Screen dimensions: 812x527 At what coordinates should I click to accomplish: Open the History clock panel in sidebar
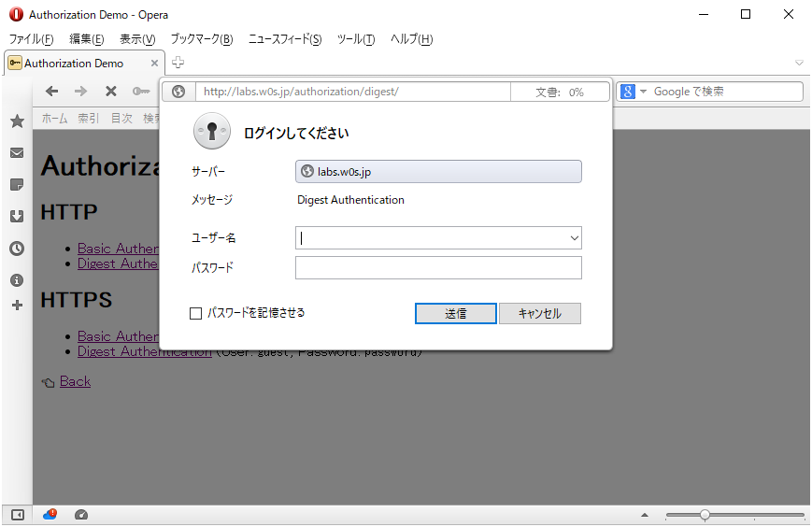click(x=17, y=249)
